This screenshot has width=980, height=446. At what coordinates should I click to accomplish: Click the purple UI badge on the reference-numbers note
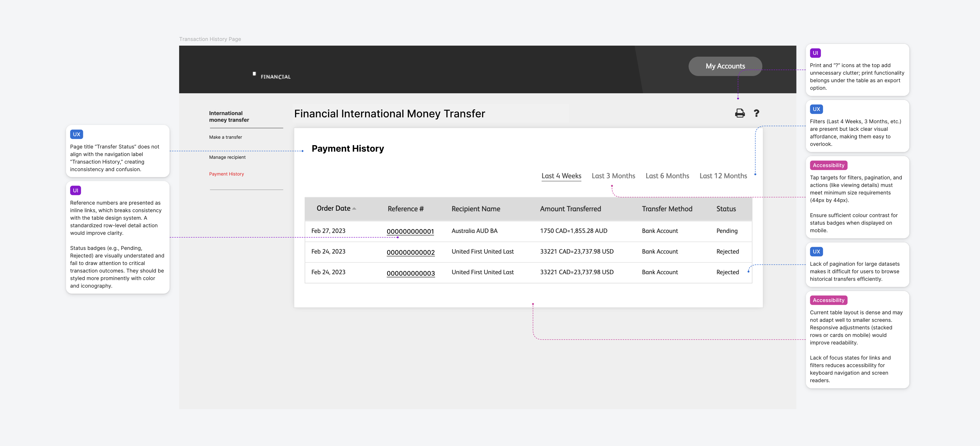click(76, 190)
